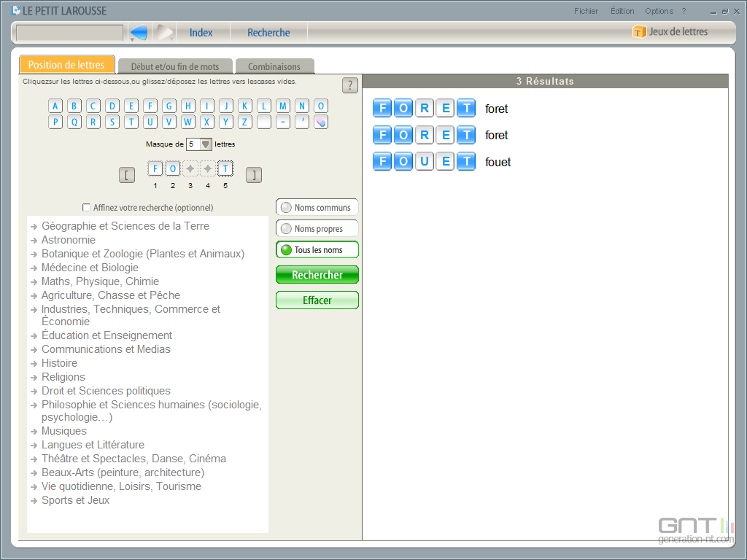Click the search text field
The width and height of the screenshot is (747, 560).
69,33
